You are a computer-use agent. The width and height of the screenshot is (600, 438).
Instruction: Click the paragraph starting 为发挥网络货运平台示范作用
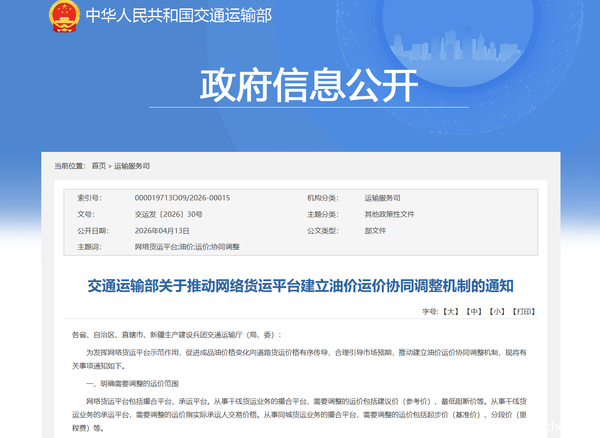pyautogui.click(x=299, y=359)
